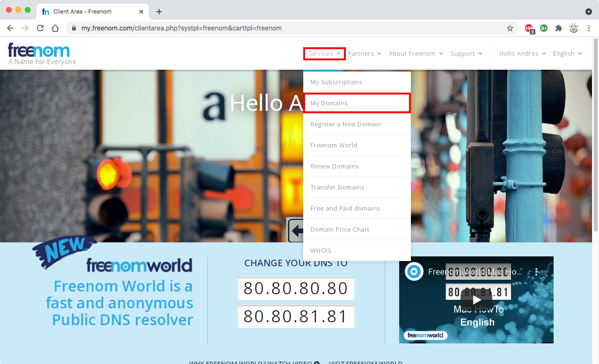Click the AdBlock extension icon
Screen dimensions: 599x364
click(529, 28)
